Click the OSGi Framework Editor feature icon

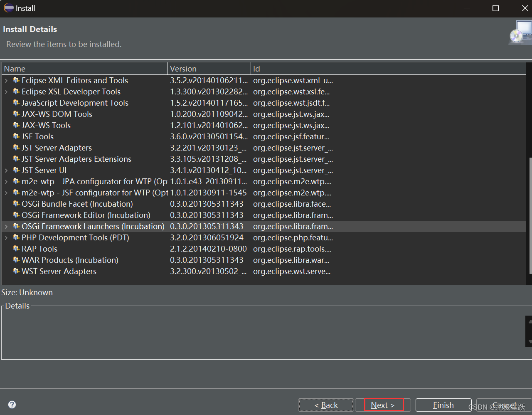pyautogui.click(x=16, y=215)
